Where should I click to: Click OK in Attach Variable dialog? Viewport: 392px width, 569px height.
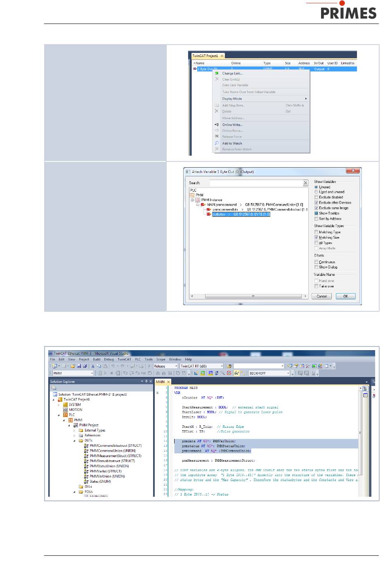point(346,296)
